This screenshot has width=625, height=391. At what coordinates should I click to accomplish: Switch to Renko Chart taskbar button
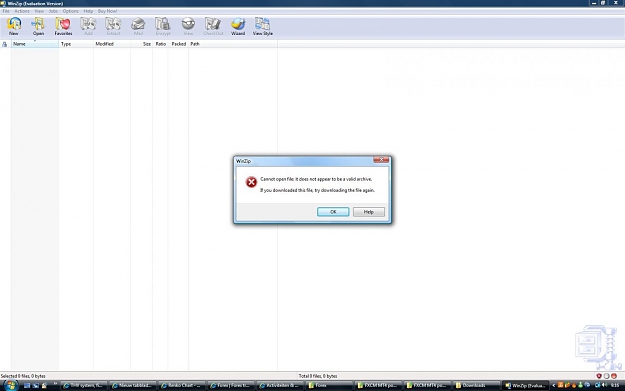click(x=181, y=385)
